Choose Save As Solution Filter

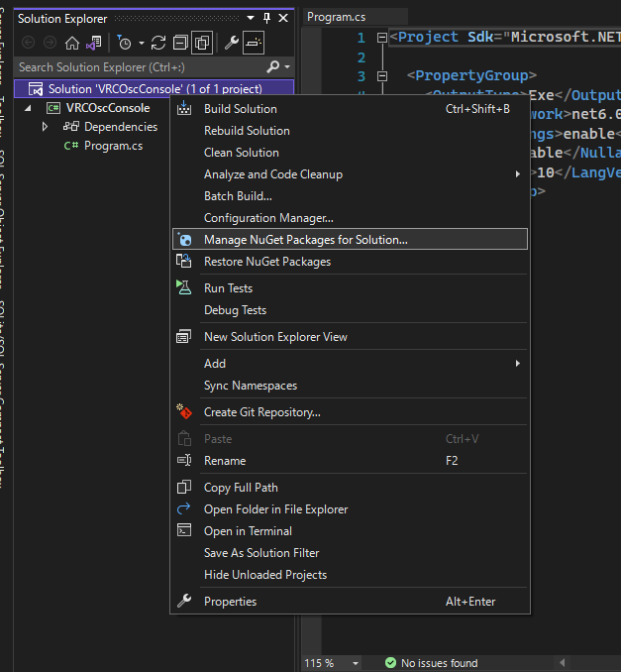click(x=261, y=553)
